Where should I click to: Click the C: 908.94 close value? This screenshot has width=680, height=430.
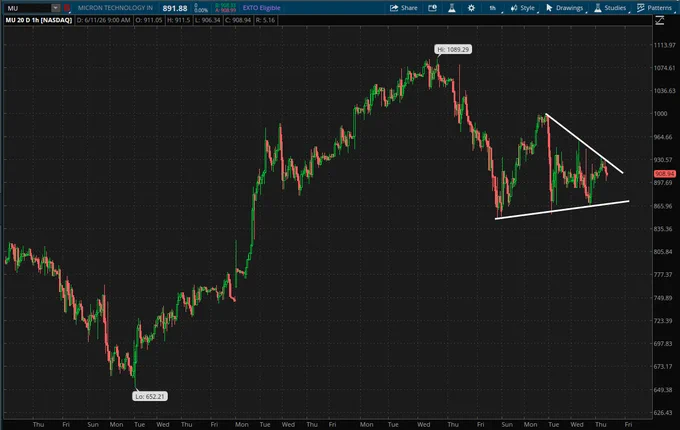point(238,20)
